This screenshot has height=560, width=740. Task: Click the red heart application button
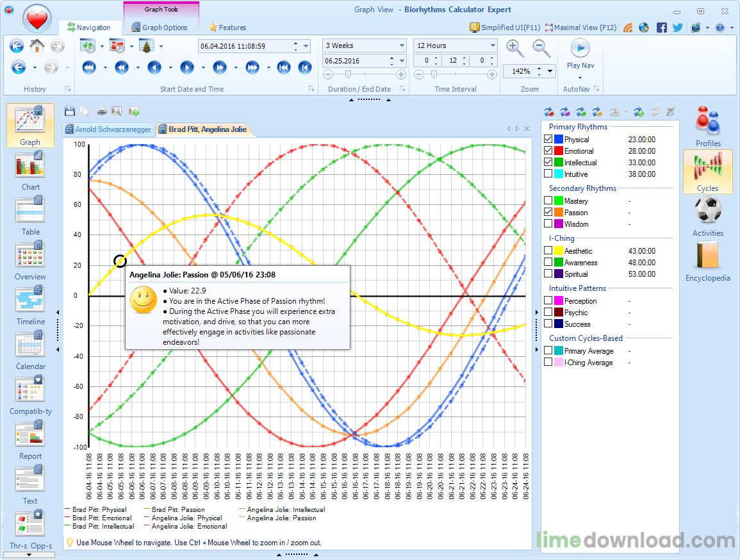[x=37, y=19]
